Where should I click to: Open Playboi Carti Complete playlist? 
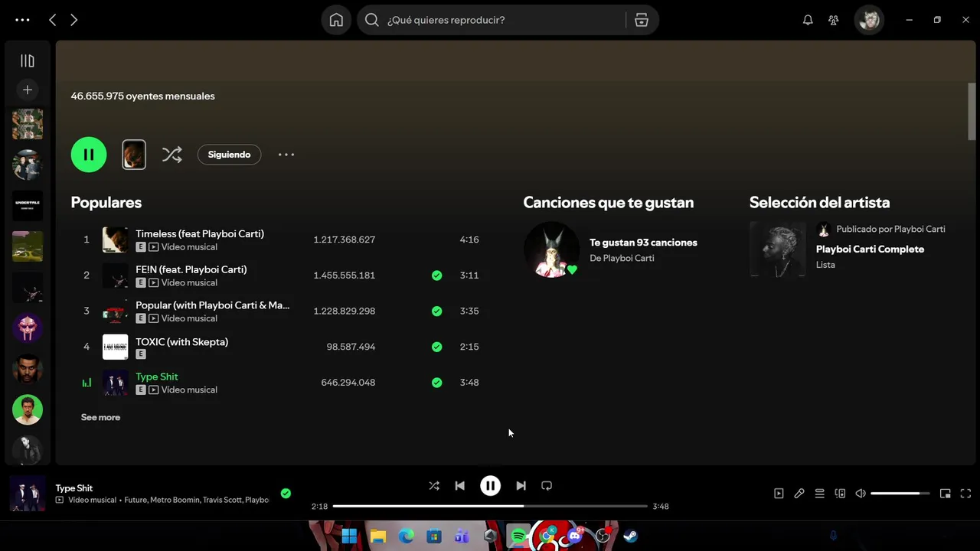870,249
